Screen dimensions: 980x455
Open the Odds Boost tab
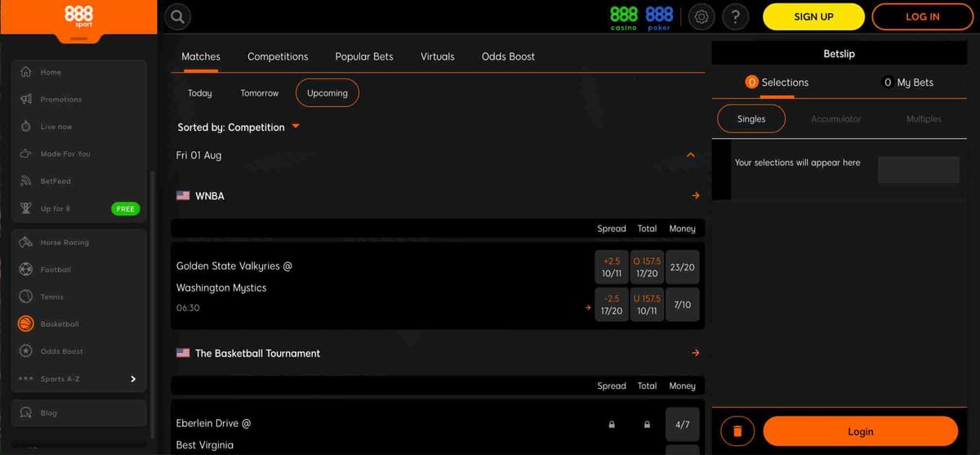coord(509,56)
